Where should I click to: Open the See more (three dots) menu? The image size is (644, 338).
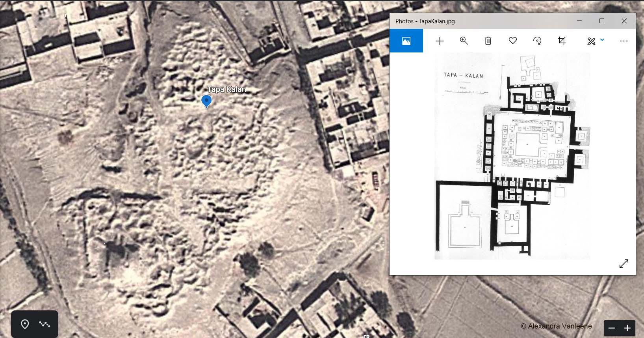(x=624, y=41)
